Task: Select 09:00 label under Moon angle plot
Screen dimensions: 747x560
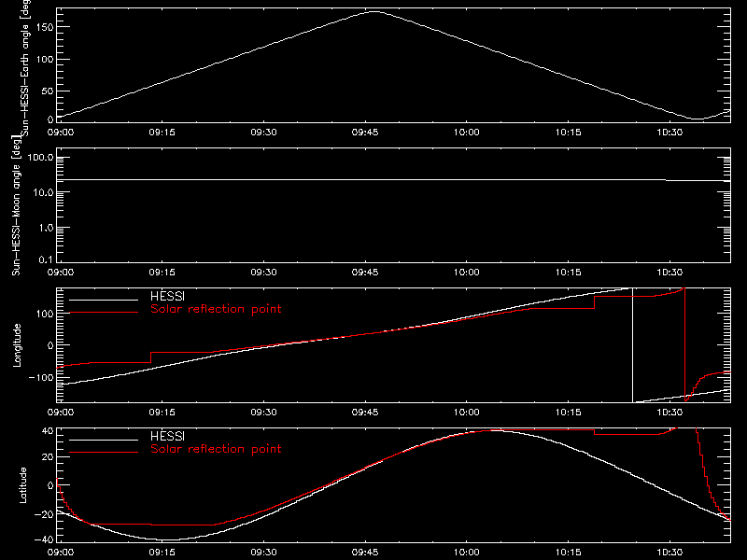Action: point(61,272)
